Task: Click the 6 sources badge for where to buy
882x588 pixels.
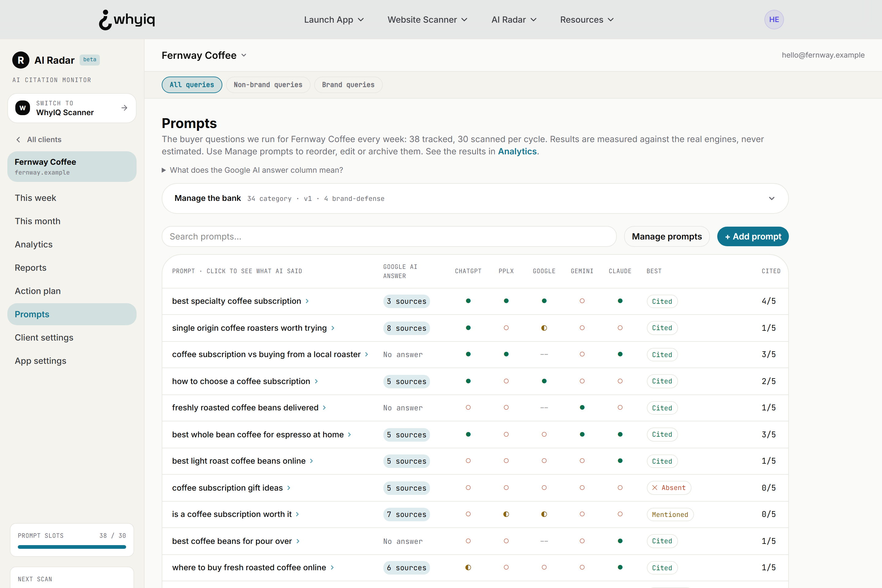Action: click(x=406, y=568)
